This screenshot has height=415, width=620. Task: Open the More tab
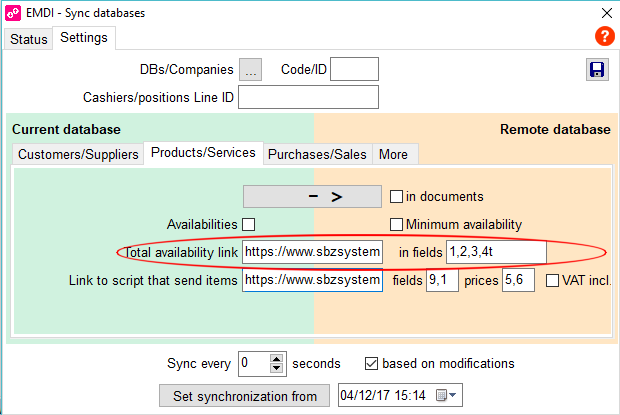pyautogui.click(x=395, y=154)
